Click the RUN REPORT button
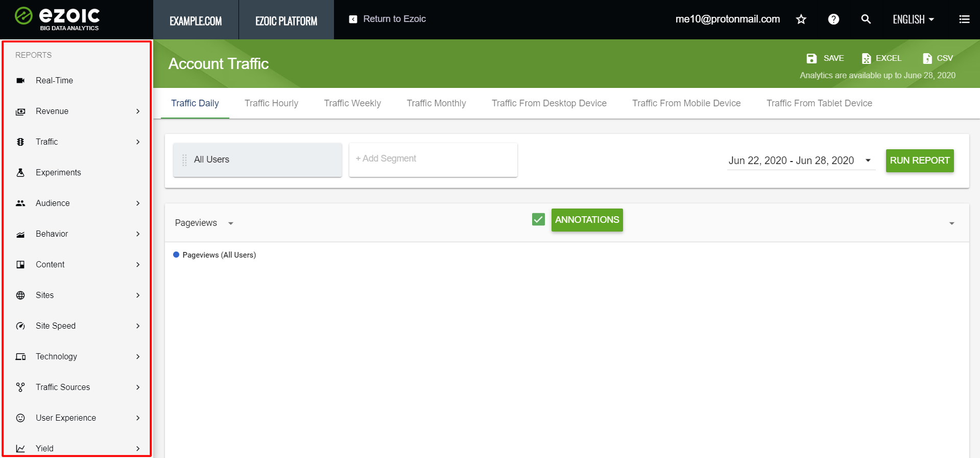The height and width of the screenshot is (458, 980). [x=919, y=161]
